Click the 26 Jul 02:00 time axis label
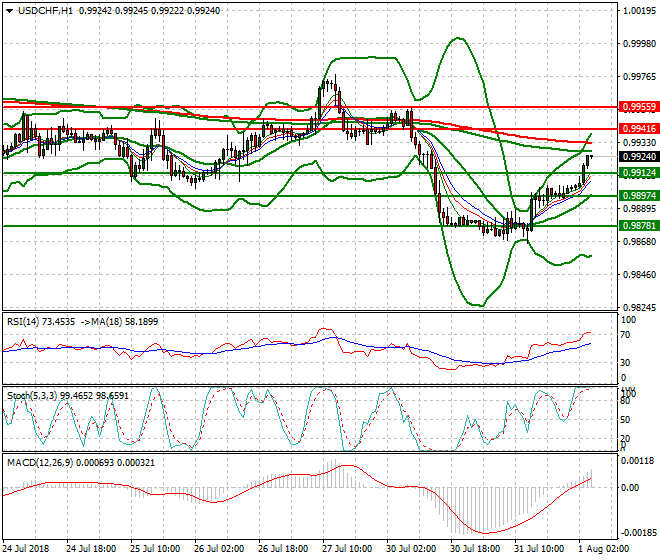Viewport: 660px width, 560px height. 219,549
